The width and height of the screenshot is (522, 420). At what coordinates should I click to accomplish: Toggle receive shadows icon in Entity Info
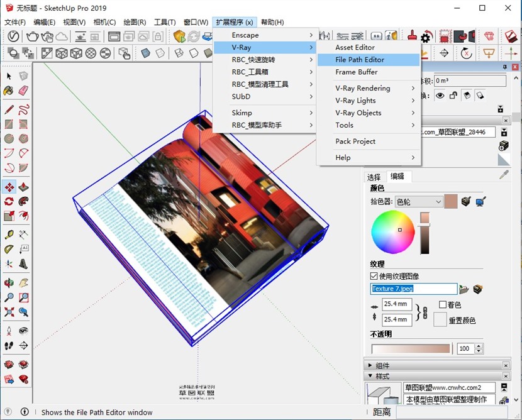tap(480, 96)
